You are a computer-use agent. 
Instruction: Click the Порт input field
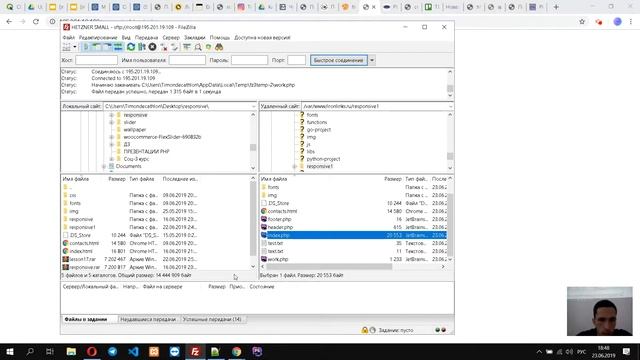(x=296, y=60)
